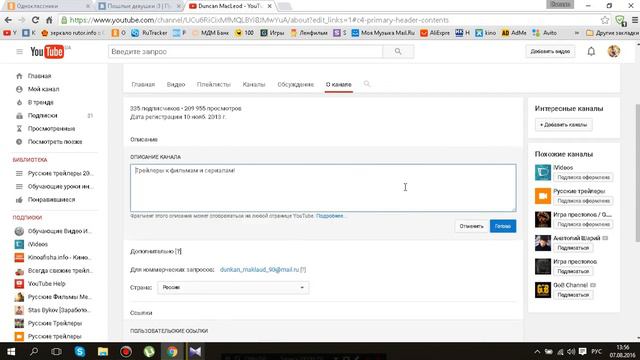
Task: Switch to Chrome on the taskbar
Action: click(172, 351)
